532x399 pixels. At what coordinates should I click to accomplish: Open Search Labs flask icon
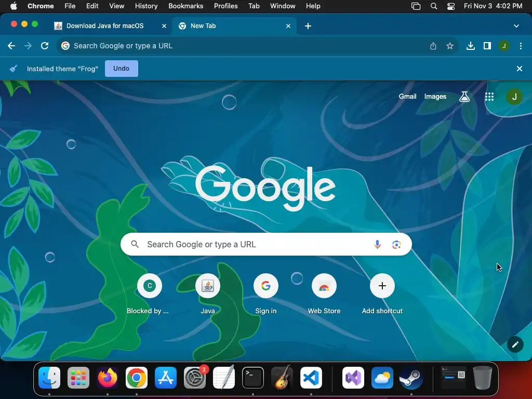[x=464, y=97]
